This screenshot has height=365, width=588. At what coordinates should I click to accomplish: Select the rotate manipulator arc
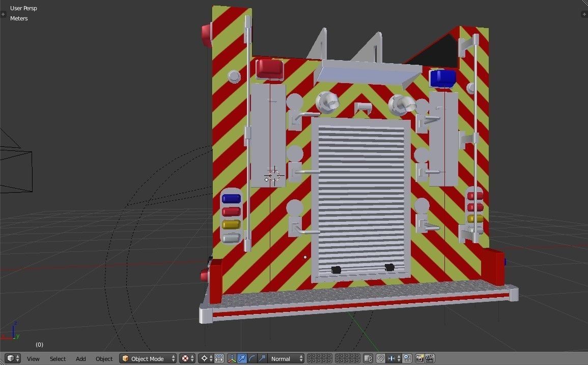coord(252,358)
